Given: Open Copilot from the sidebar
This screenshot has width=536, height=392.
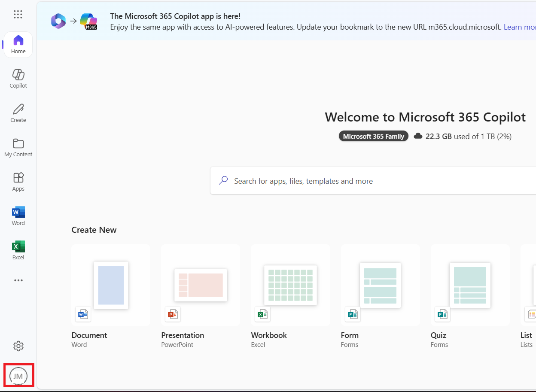Looking at the screenshot, I should pyautogui.click(x=18, y=79).
